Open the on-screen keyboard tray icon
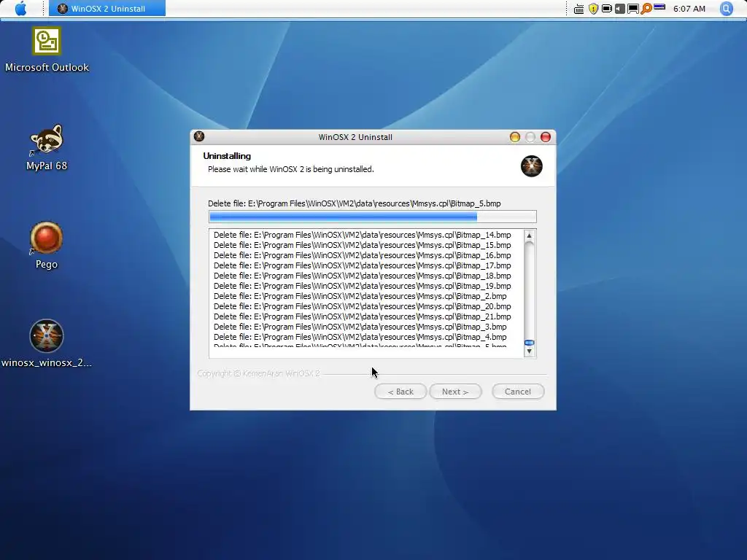 click(578, 9)
